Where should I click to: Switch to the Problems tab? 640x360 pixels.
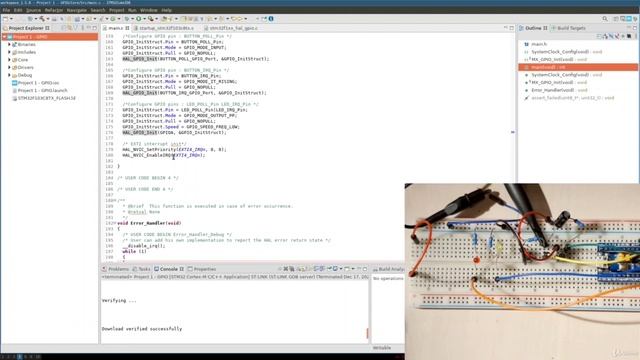[x=118, y=269]
